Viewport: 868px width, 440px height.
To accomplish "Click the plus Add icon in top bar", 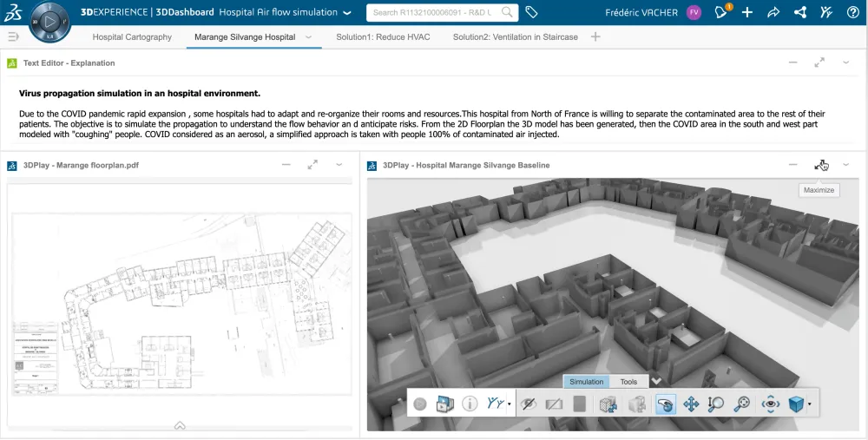I will [x=747, y=12].
